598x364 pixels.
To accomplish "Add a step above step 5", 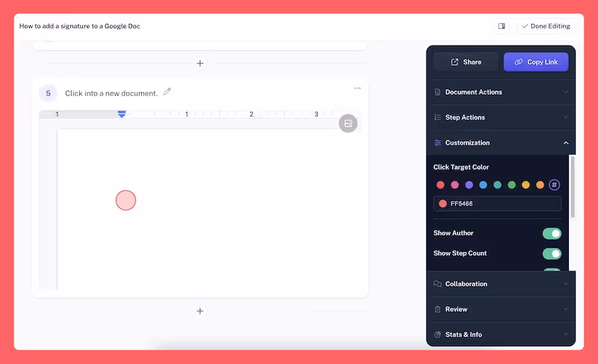I will click(200, 64).
